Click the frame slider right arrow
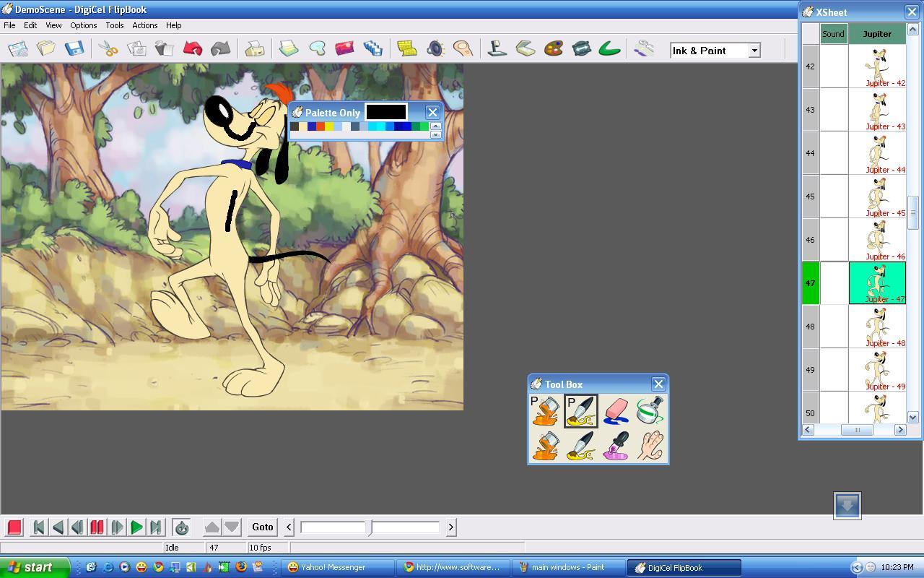Image resolution: width=924 pixels, height=578 pixels. (x=451, y=527)
